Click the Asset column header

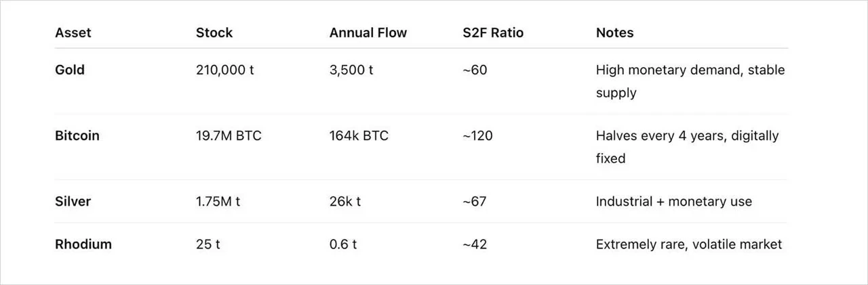73,32
